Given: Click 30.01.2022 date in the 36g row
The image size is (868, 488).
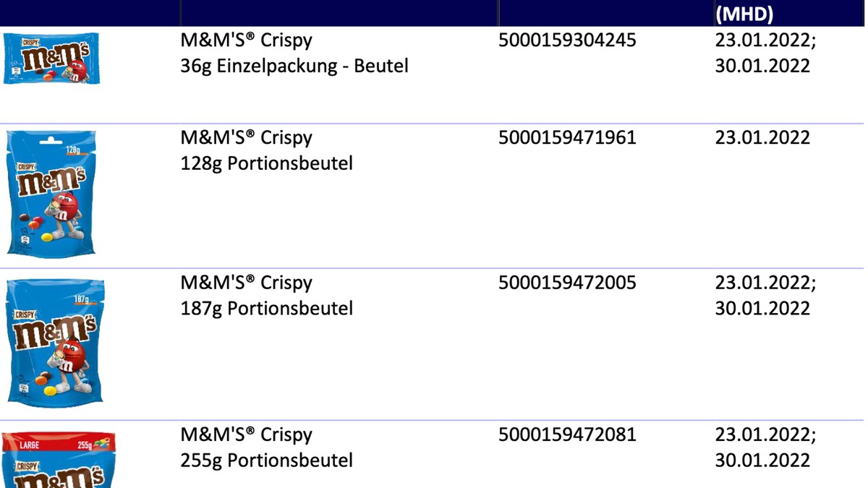Looking at the screenshot, I should click(762, 66).
